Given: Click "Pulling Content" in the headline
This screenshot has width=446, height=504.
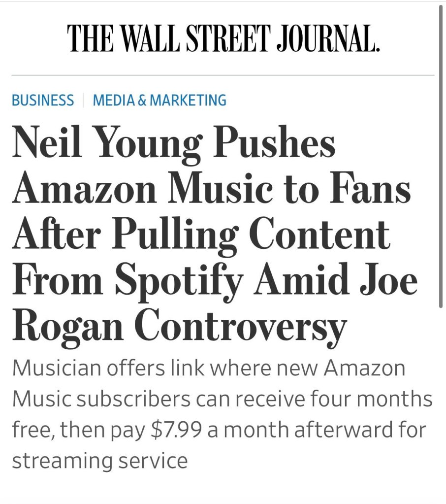Looking at the screenshot, I should [250, 235].
